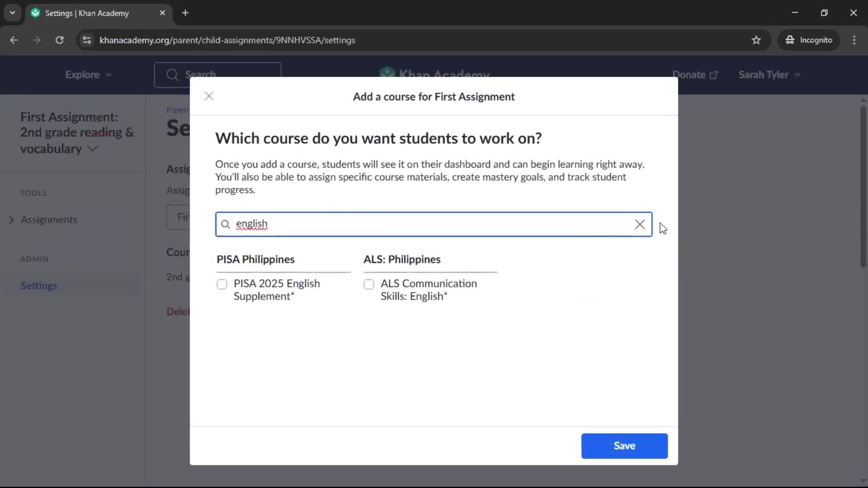The width and height of the screenshot is (868, 488).
Task: Open the tab search dropdown
Action: click(12, 13)
